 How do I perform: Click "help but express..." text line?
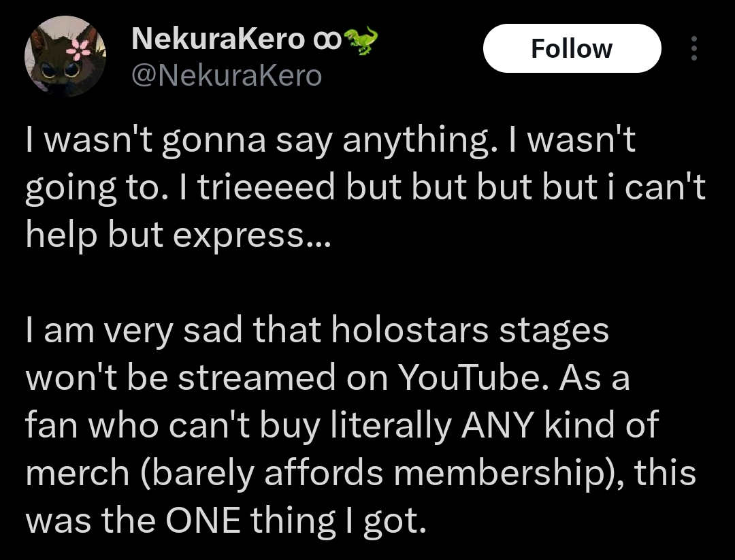pyautogui.click(x=177, y=235)
